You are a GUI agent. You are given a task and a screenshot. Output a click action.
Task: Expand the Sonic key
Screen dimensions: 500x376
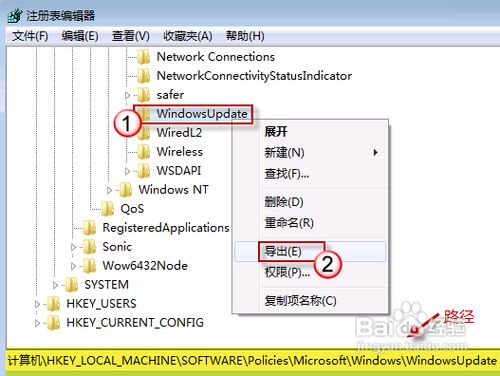pyautogui.click(x=73, y=247)
